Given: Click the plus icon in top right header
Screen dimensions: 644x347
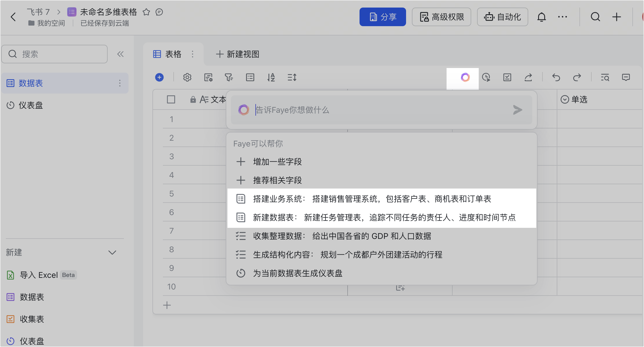Looking at the screenshot, I should click(x=616, y=17).
